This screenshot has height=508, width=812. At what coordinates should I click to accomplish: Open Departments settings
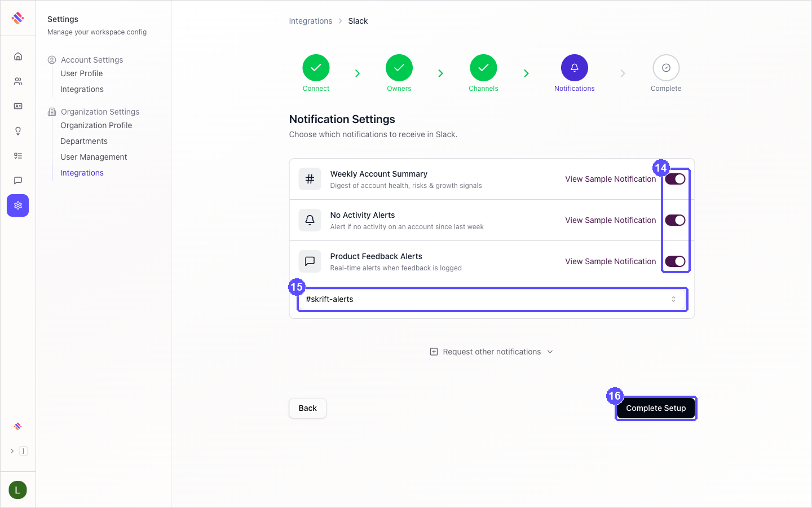click(84, 141)
